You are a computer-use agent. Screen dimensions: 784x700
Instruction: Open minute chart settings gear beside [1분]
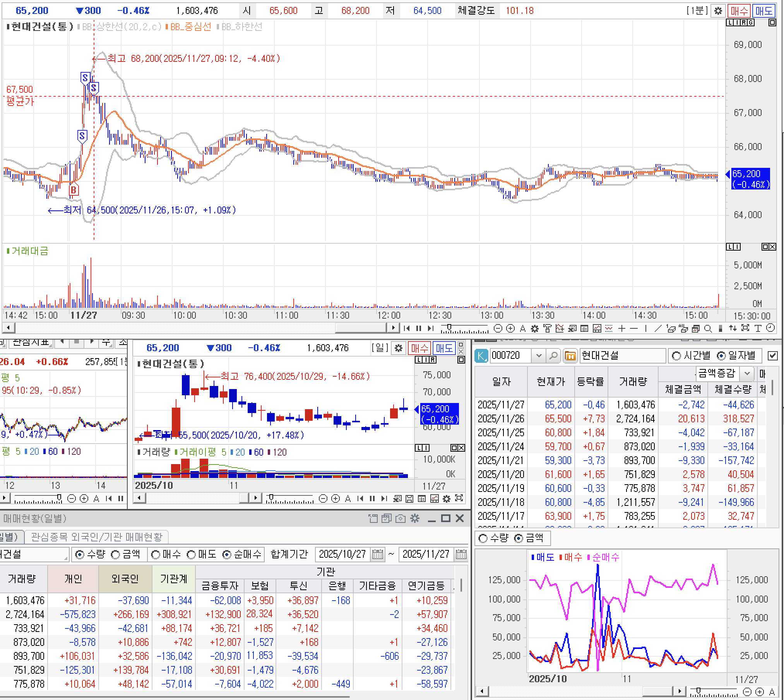718,10
